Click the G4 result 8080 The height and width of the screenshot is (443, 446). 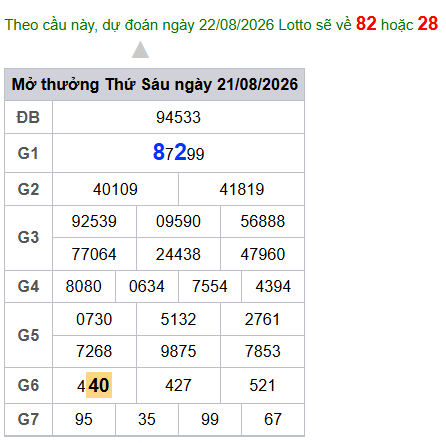coord(84,286)
